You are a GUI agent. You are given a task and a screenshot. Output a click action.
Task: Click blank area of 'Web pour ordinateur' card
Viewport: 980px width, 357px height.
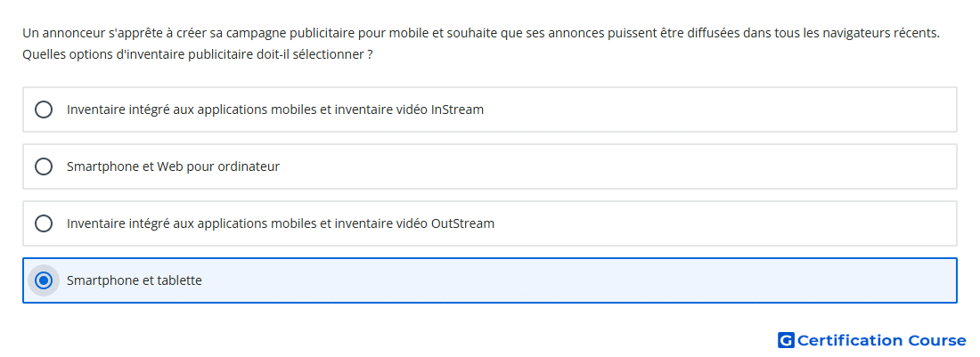(x=619, y=166)
